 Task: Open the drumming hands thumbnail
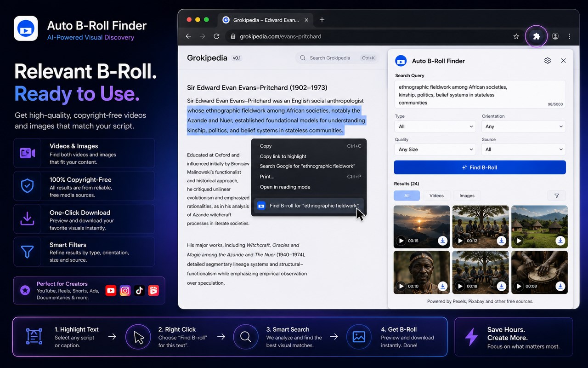click(539, 272)
